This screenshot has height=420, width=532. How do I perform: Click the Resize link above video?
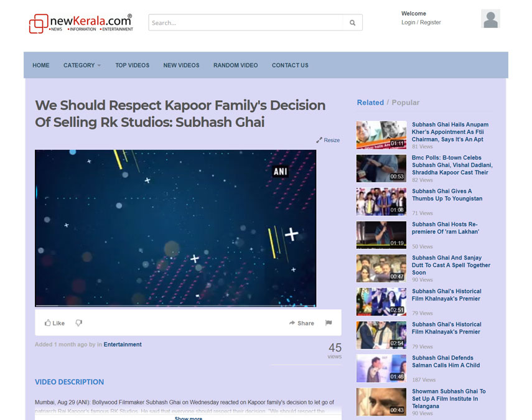[x=328, y=140]
